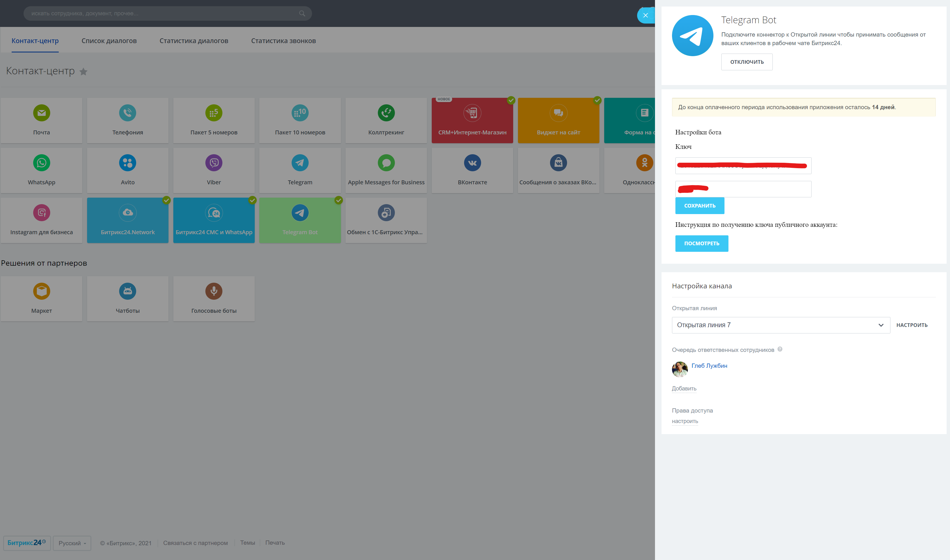Open the Viber channel tile
This screenshot has width=950, height=560.
[214, 171]
